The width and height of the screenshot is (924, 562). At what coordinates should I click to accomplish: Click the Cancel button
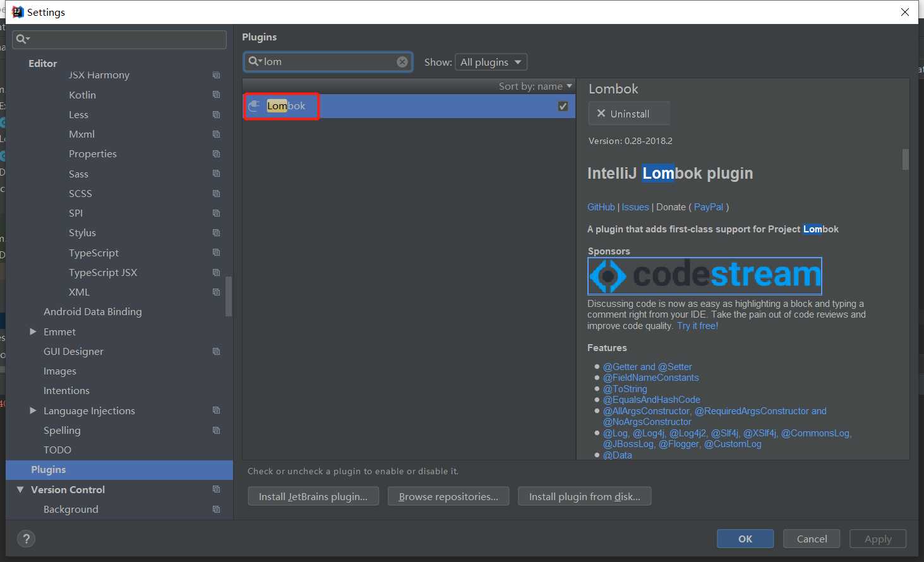point(812,539)
